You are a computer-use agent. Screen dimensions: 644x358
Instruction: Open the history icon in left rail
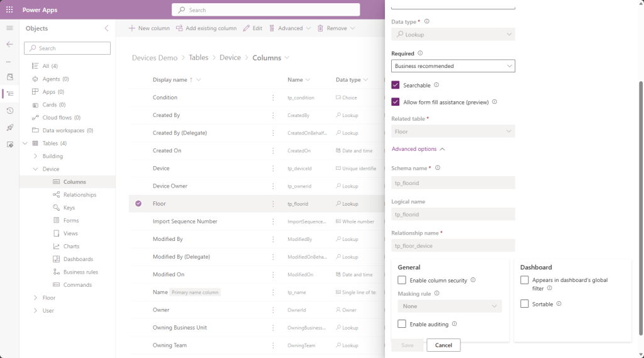click(9, 111)
